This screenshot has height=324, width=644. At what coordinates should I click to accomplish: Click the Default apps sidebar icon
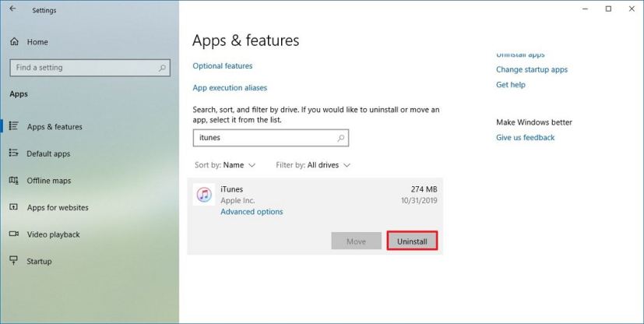coord(13,153)
